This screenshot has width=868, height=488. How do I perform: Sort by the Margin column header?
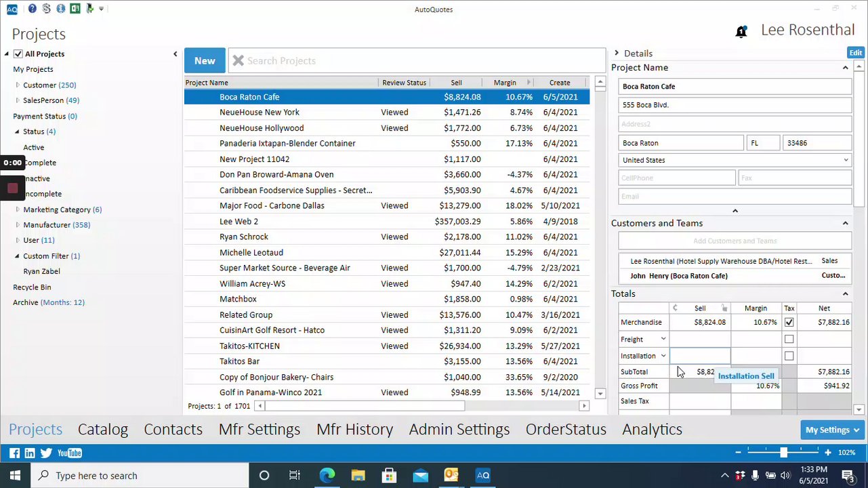pos(505,83)
